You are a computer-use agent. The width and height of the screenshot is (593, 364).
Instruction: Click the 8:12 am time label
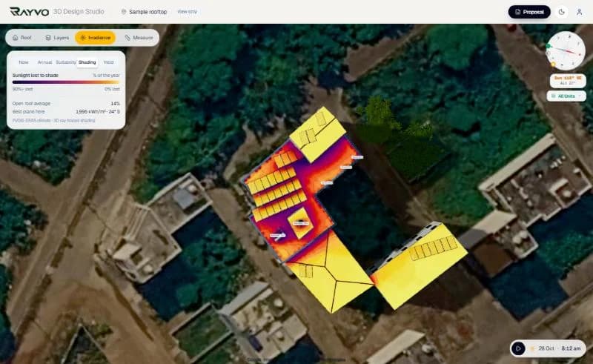[x=571, y=348]
